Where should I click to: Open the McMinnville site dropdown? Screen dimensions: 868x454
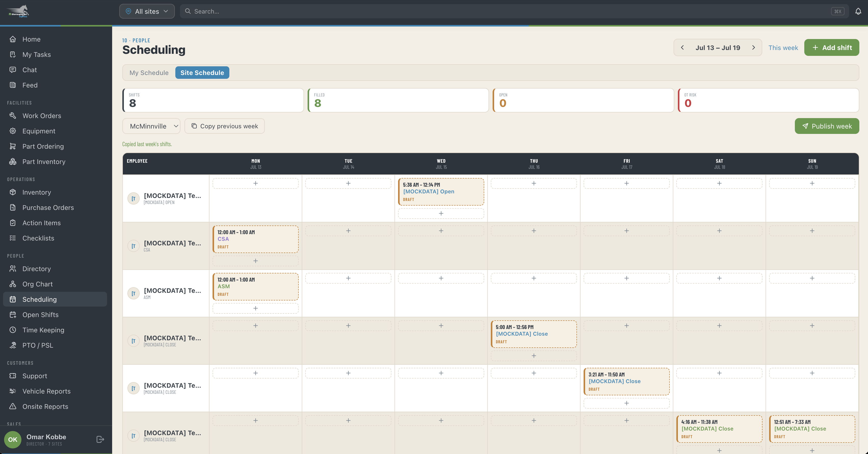pos(151,126)
